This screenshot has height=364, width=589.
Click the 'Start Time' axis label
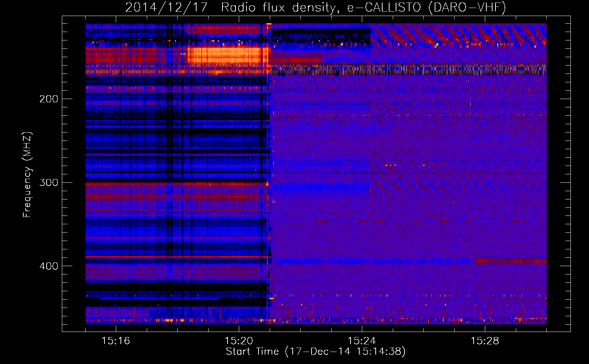pos(316,351)
